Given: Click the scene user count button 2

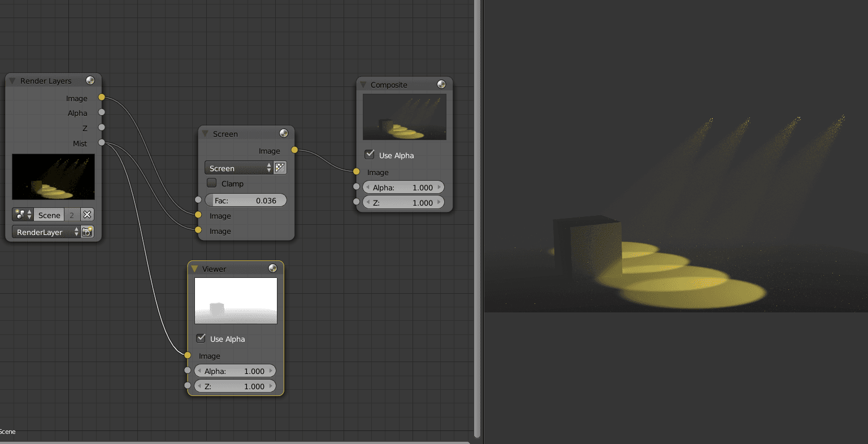Looking at the screenshot, I should (72, 215).
